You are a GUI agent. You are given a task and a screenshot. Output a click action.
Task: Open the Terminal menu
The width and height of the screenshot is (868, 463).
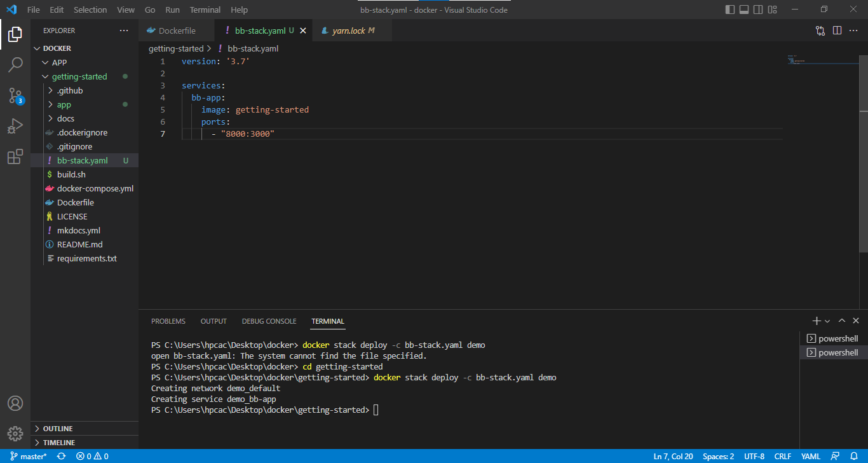click(205, 10)
